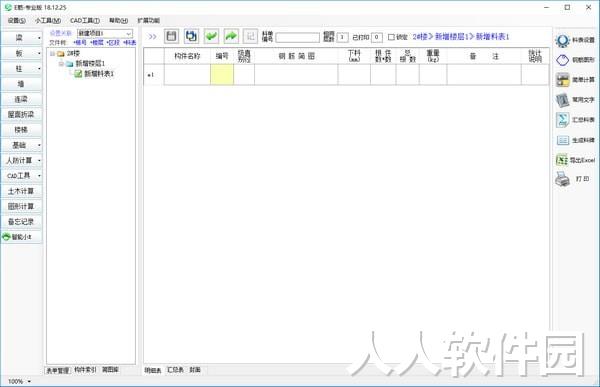Click the +楼号 link
The image size is (600, 387).
80,42
